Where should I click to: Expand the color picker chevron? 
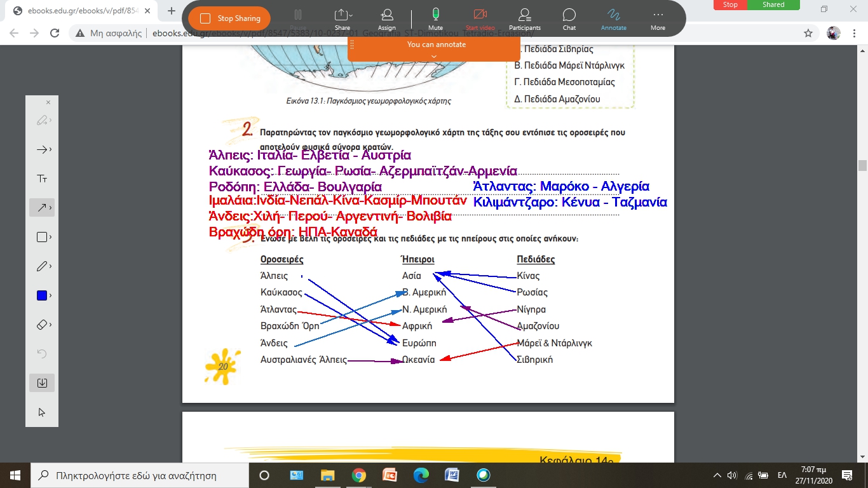pos(50,296)
